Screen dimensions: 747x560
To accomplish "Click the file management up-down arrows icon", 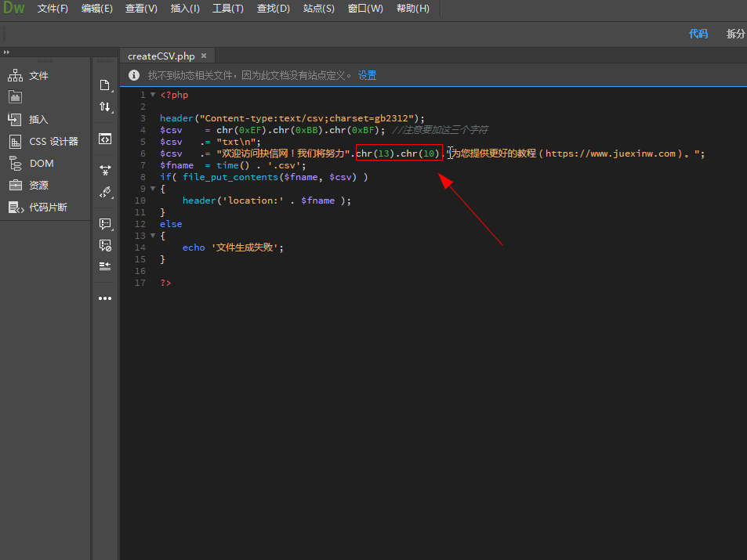I will pyautogui.click(x=104, y=107).
